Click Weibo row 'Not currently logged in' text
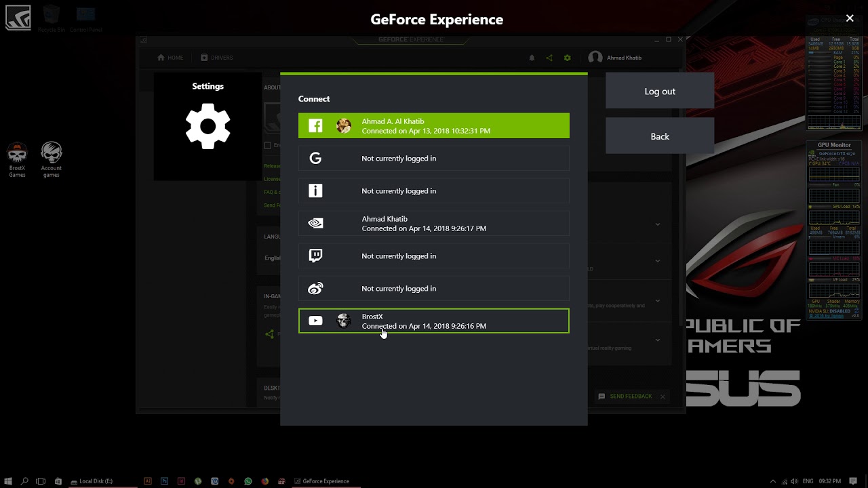Viewport: 868px width, 488px height. (399, 289)
